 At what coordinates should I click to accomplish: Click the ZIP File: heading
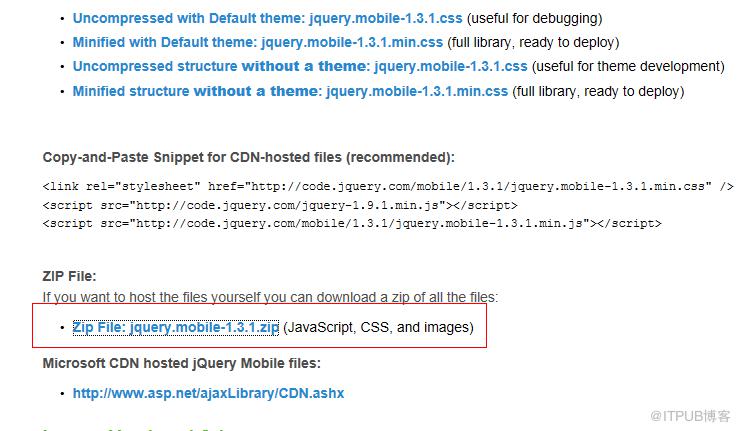click(x=69, y=276)
